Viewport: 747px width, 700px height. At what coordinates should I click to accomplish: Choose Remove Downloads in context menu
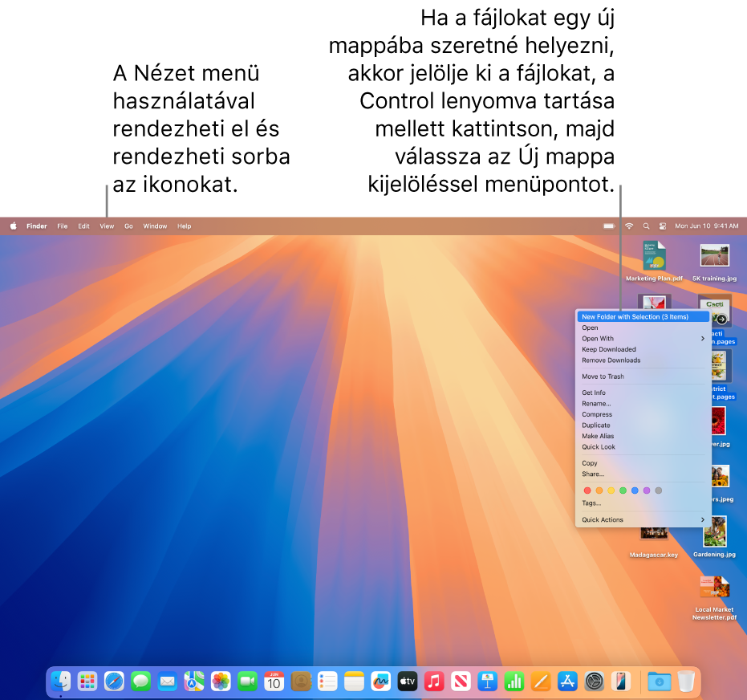[643, 360]
